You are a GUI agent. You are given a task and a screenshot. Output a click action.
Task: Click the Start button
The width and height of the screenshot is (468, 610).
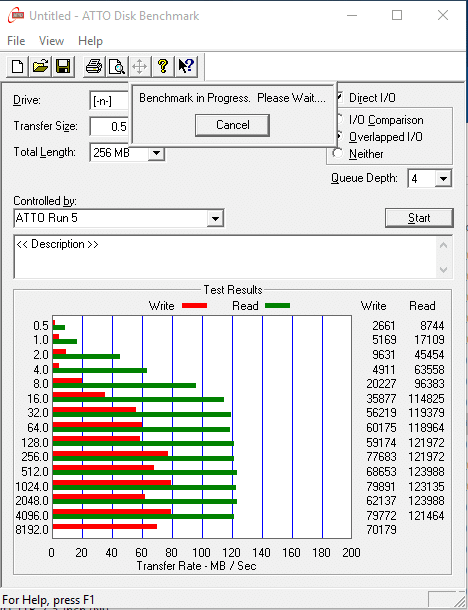(419, 218)
